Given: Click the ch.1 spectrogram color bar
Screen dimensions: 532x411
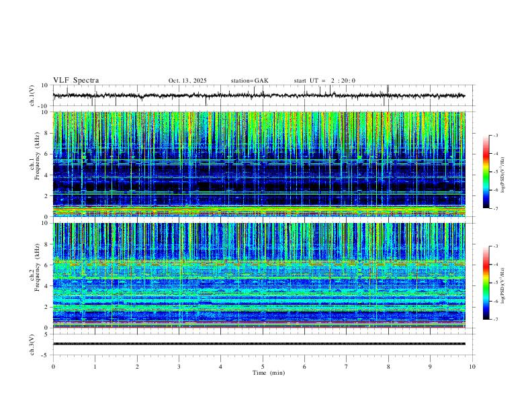Looking at the screenshot, I should click(486, 172).
